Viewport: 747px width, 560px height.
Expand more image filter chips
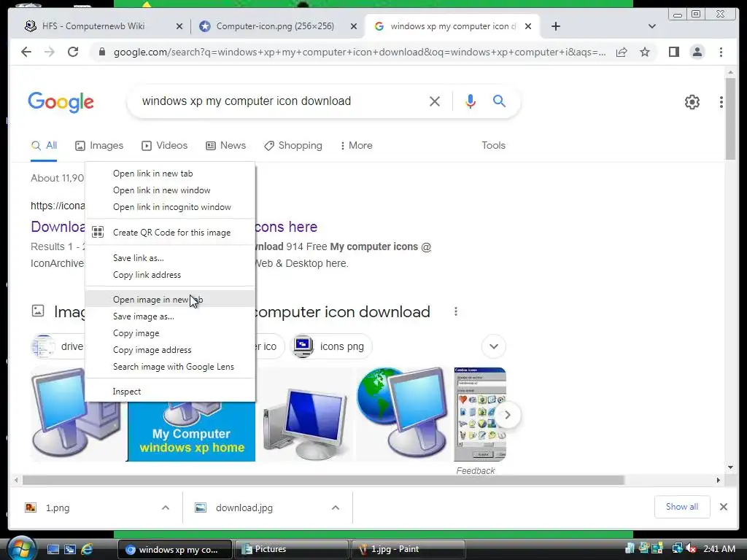click(494, 346)
